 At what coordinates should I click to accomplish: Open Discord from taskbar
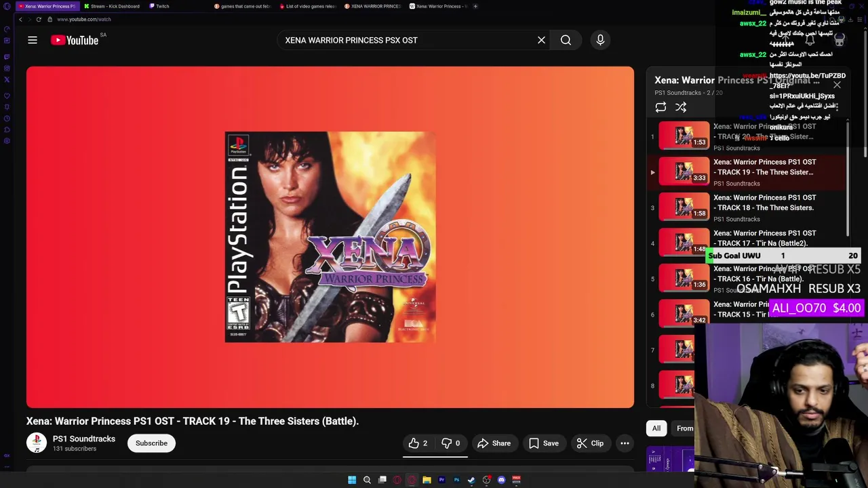coord(501,480)
